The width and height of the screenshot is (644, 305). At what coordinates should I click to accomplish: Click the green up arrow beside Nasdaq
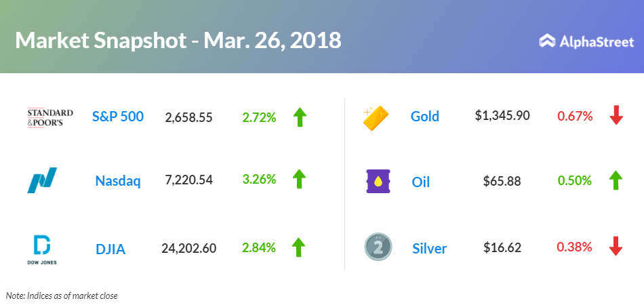pyautogui.click(x=299, y=180)
